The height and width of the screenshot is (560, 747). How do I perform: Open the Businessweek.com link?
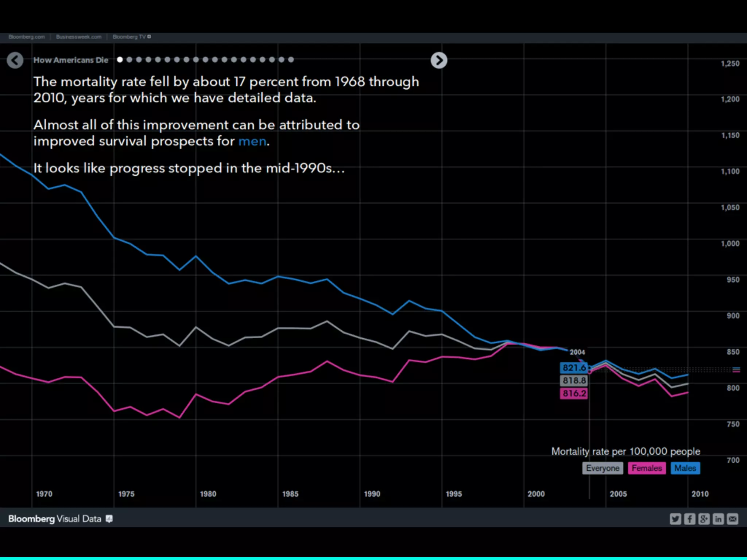pyautogui.click(x=79, y=37)
